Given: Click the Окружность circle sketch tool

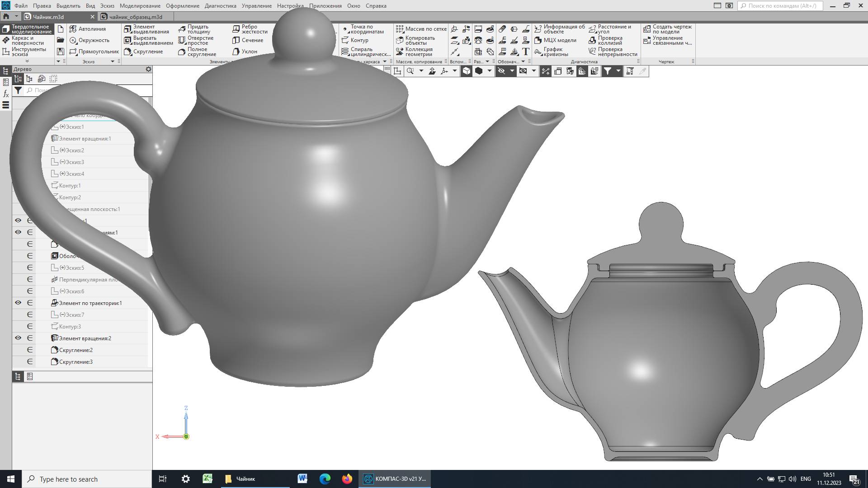Looking at the screenshot, I should [89, 40].
